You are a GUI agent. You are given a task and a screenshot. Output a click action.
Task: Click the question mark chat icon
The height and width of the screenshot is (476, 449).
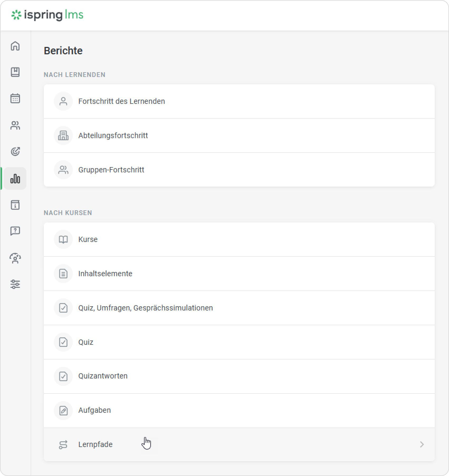(x=15, y=231)
